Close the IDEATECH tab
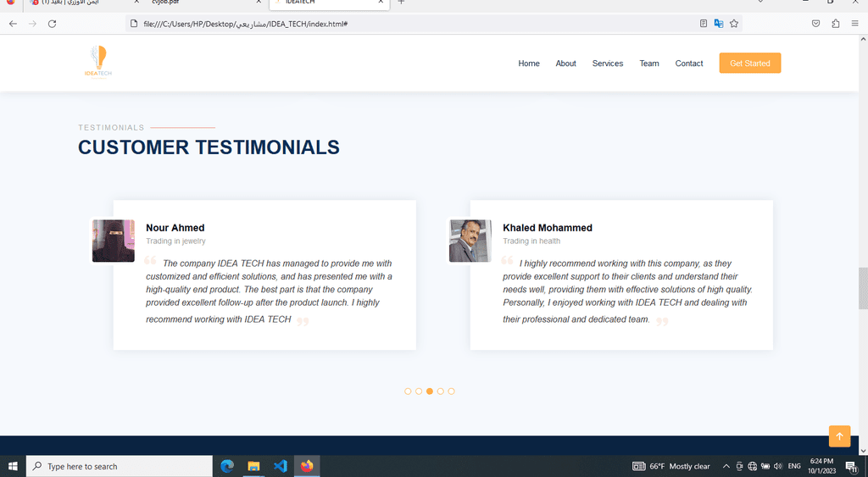 click(x=381, y=3)
